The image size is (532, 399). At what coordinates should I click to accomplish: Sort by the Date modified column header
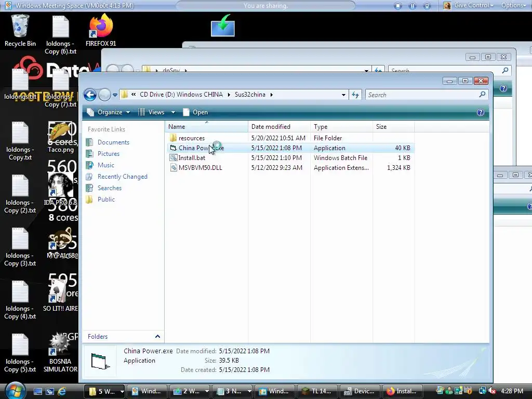click(x=279, y=127)
